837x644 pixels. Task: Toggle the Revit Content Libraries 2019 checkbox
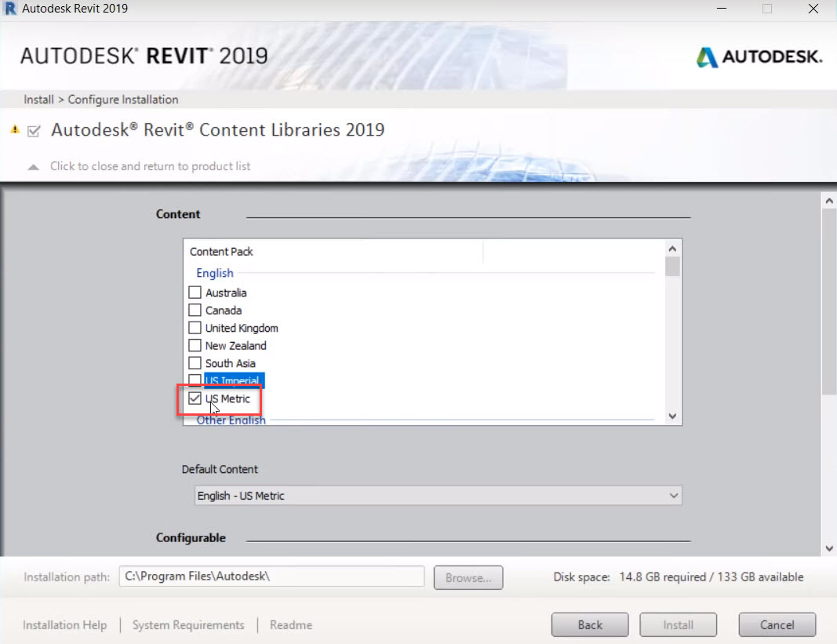point(34,131)
